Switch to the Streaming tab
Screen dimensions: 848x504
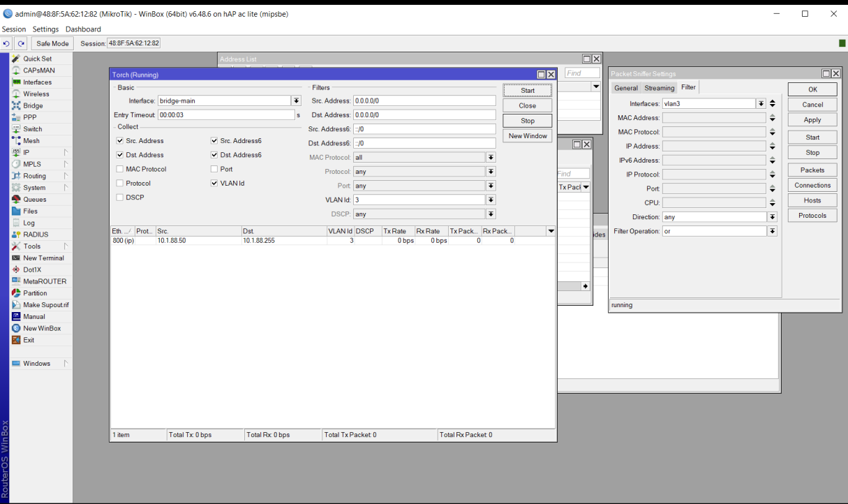coord(659,88)
